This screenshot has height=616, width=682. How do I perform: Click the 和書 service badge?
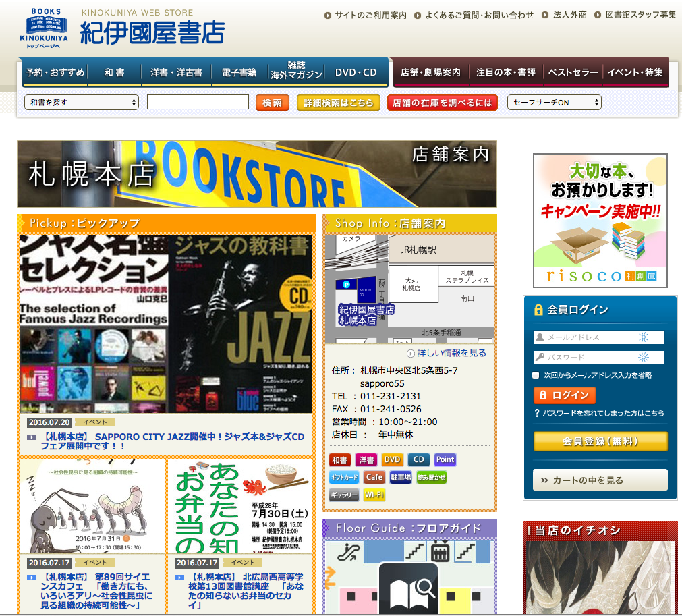pos(340,460)
